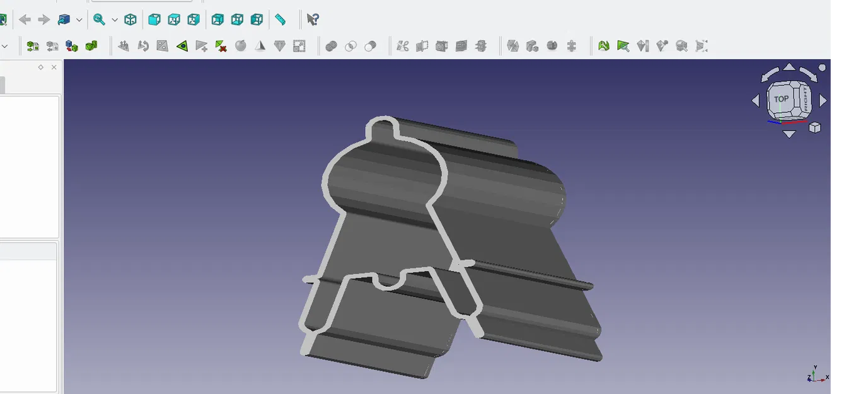Image resolution: width=868 pixels, height=394 pixels.
Task: Click navigation cube up arrow
Action: click(x=789, y=67)
